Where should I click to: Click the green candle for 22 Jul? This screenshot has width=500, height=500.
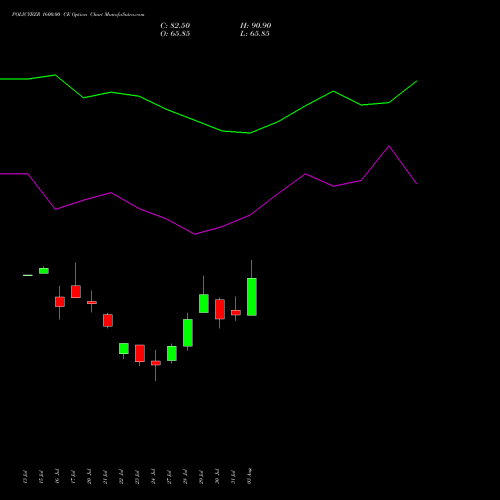(x=124, y=348)
